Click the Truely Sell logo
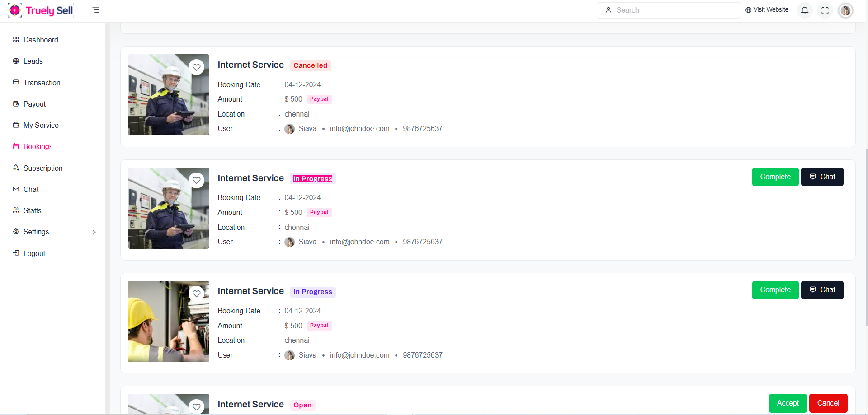This screenshot has width=868, height=415. point(41,10)
